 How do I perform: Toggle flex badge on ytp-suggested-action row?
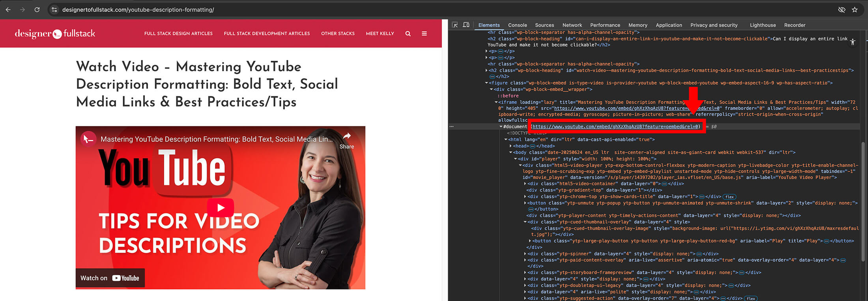[x=750, y=299]
